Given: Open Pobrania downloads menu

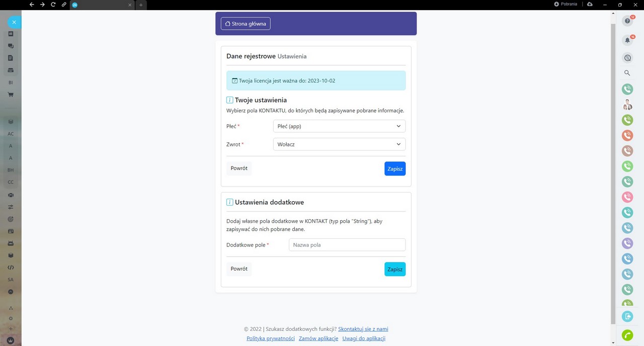Looking at the screenshot, I should 566,4.
